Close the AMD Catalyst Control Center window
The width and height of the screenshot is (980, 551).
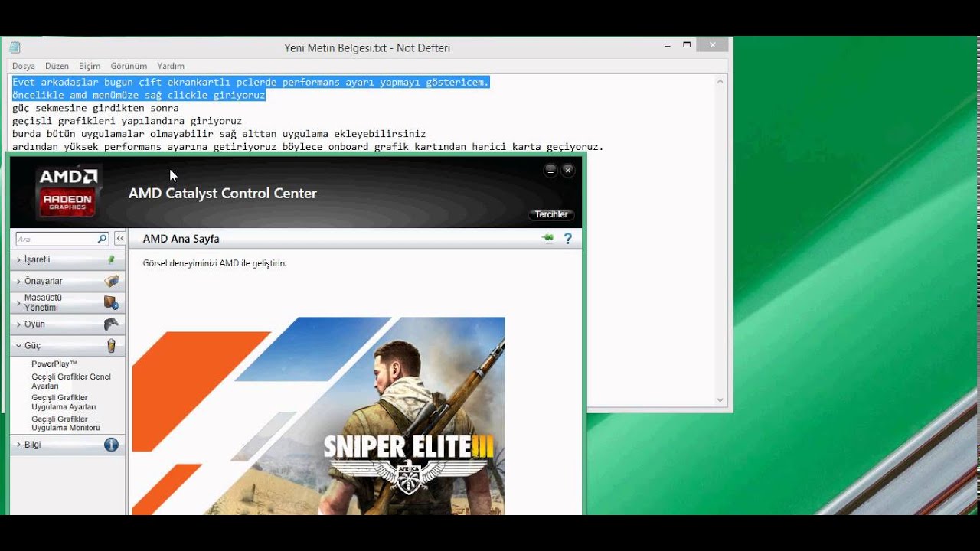pyautogui.click(x=568, y=170)
